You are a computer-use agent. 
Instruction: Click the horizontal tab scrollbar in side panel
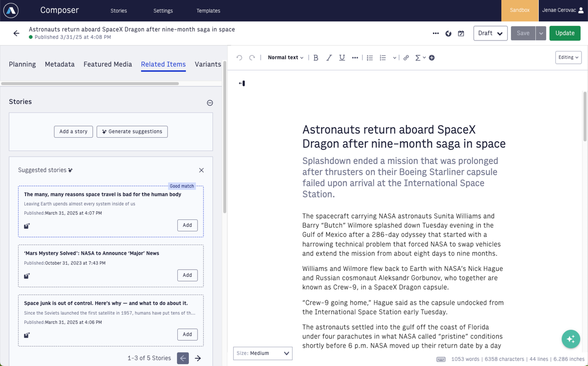tap(90, 84)
